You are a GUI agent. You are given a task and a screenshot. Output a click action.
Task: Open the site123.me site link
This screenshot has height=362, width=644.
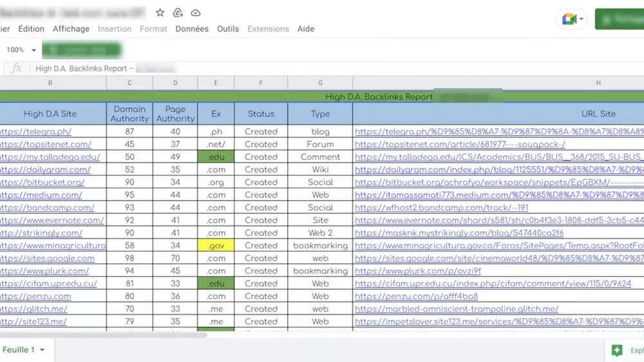(33, 321)
